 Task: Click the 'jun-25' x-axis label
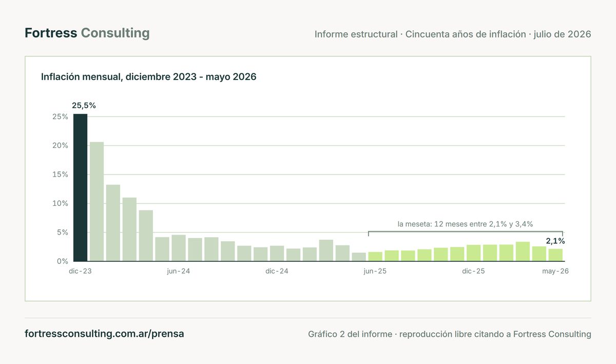(375, 271)
